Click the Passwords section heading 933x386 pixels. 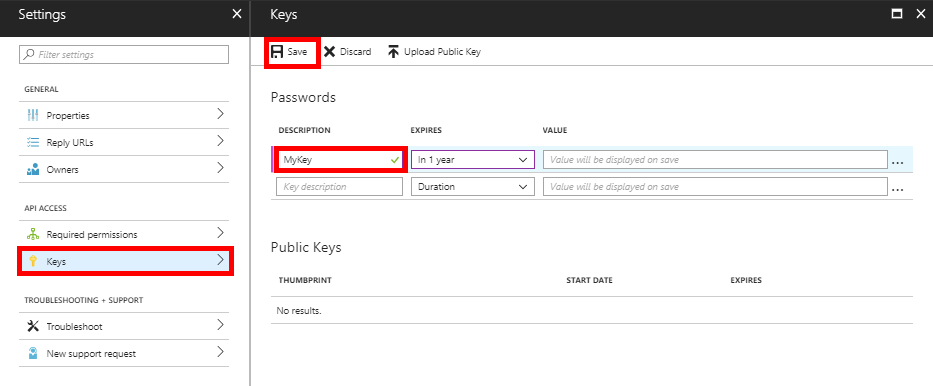(303, 98)
